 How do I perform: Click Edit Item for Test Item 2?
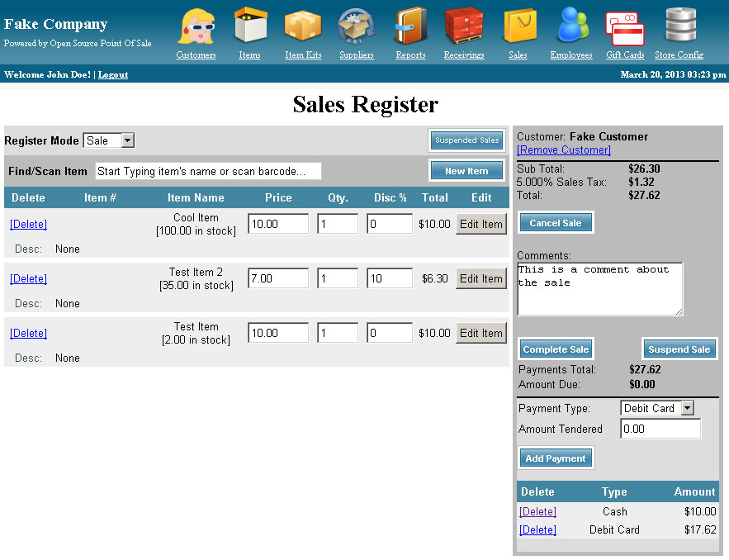point(481,278)
